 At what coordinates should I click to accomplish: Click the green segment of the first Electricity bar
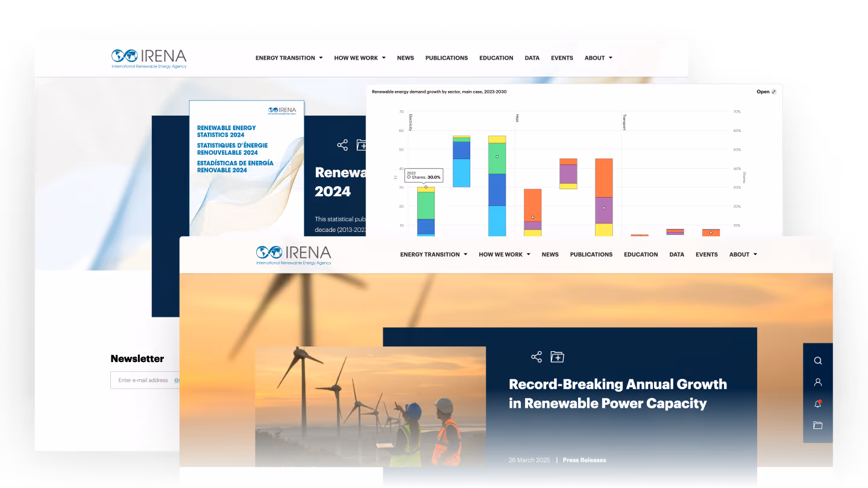click(x=426, y=205)
